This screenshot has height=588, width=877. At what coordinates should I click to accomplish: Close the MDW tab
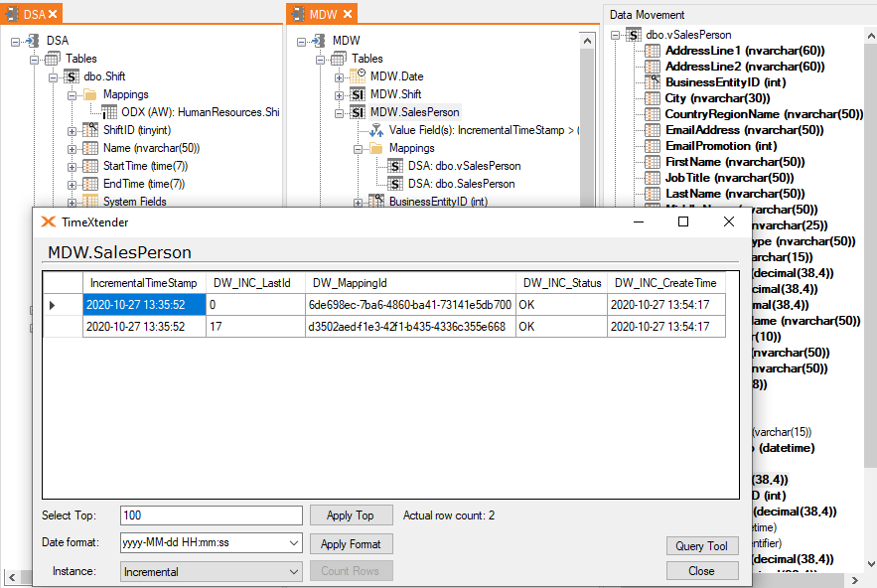click(348, 14)
